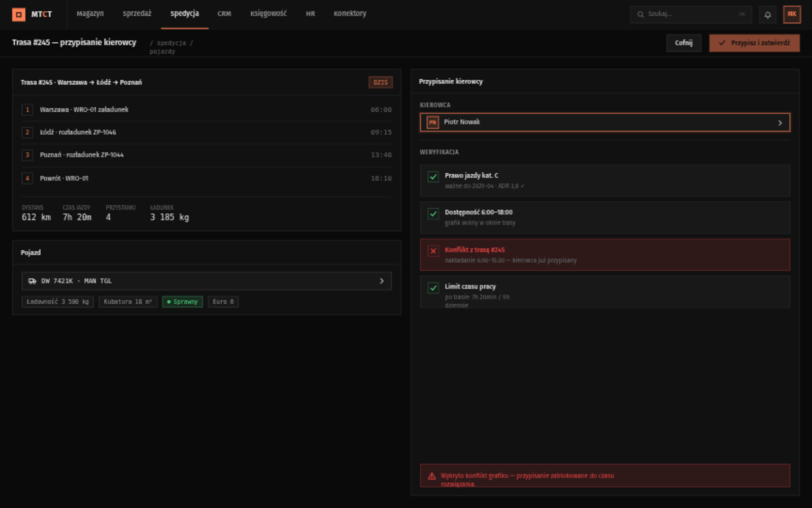Open the DW 7421K MAN TGL vehicle selector

[x=207, y=281]
